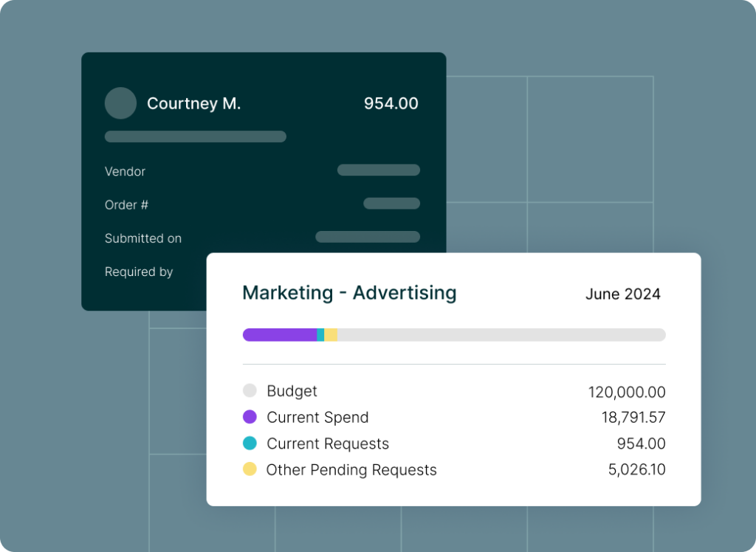This screenshot has width=756, height=552.
Task: Click the teal current requests bar segment
Action: click(320, 334)
